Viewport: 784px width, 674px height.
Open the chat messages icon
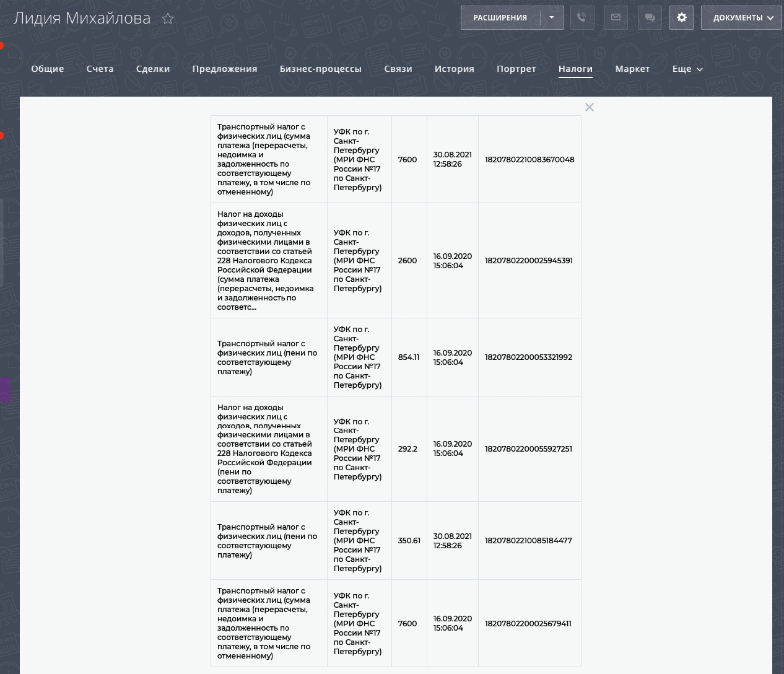(650, 18)
